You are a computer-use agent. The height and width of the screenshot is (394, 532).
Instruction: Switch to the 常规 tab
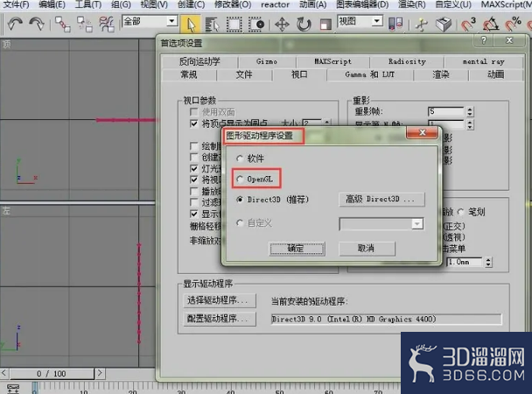pyautogui.click(x=189, y=74)
